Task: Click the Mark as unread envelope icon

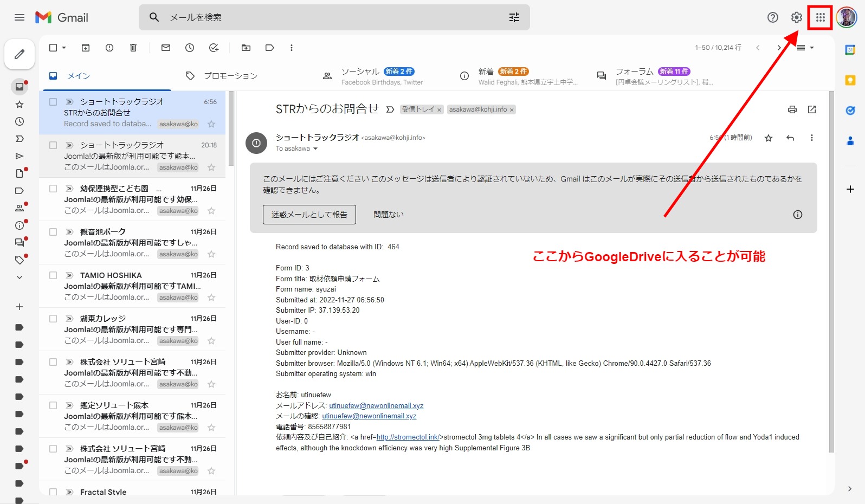Action: tap(166, 48)
